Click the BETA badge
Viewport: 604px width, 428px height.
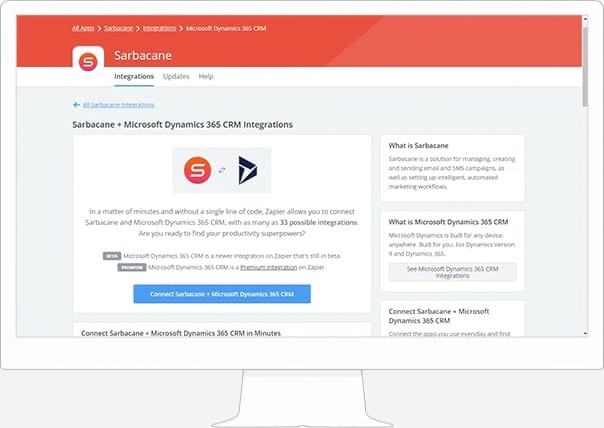coord(112,256)
